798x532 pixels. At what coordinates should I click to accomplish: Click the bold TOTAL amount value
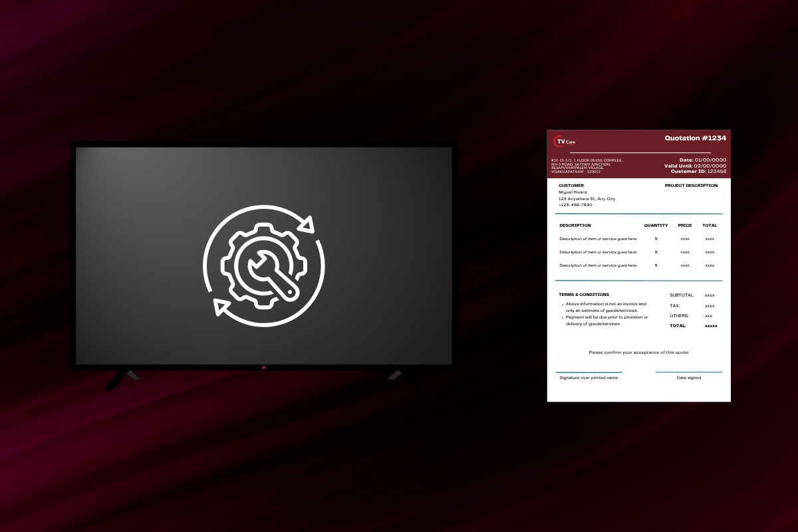[x=711, y=326]
